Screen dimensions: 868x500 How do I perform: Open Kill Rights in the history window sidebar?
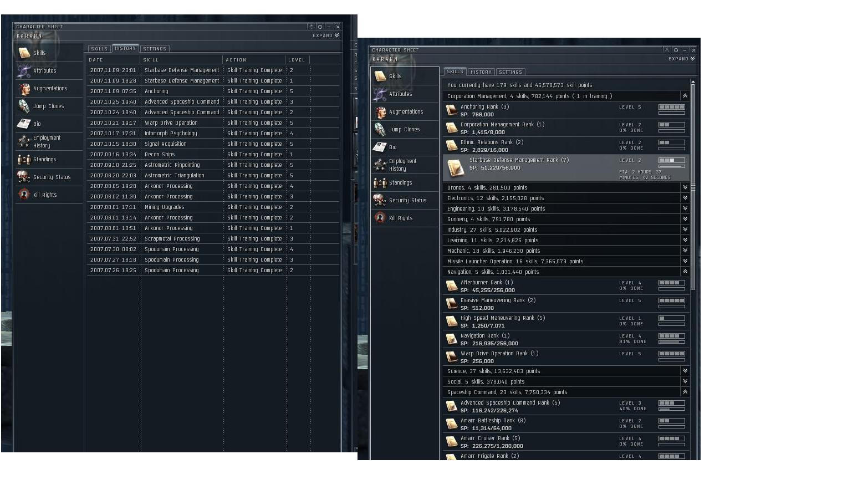(49, 195)
